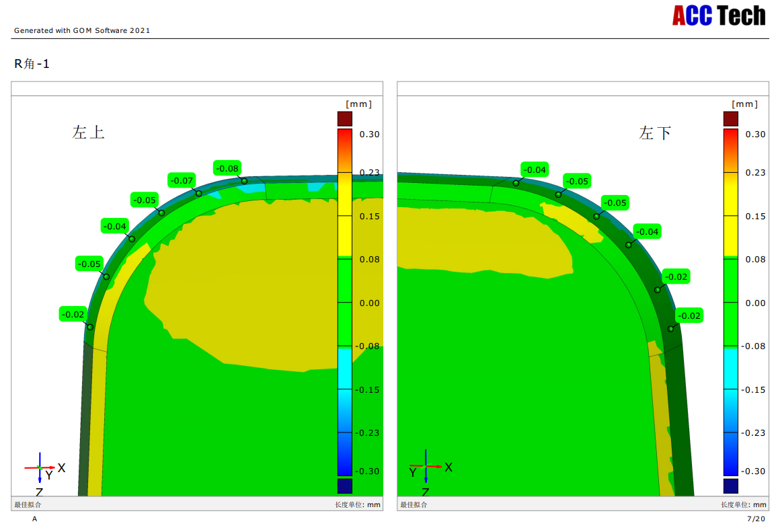The height and width of the screenshot is (532, 778).
Task: Click 最佳拟合 text under left panel
Action: [x=28, y=504]
